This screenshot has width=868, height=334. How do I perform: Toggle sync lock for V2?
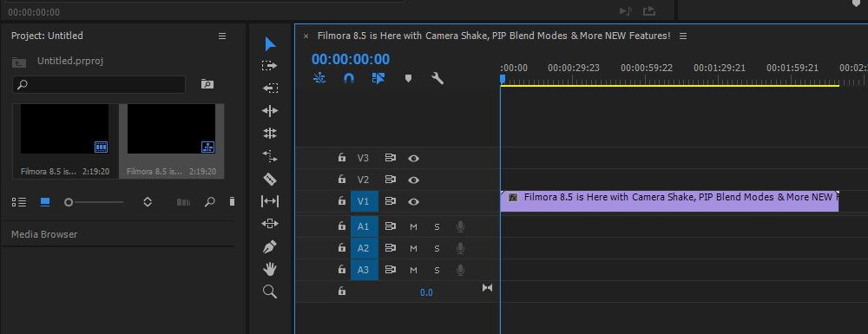click(x=391, y=180)
